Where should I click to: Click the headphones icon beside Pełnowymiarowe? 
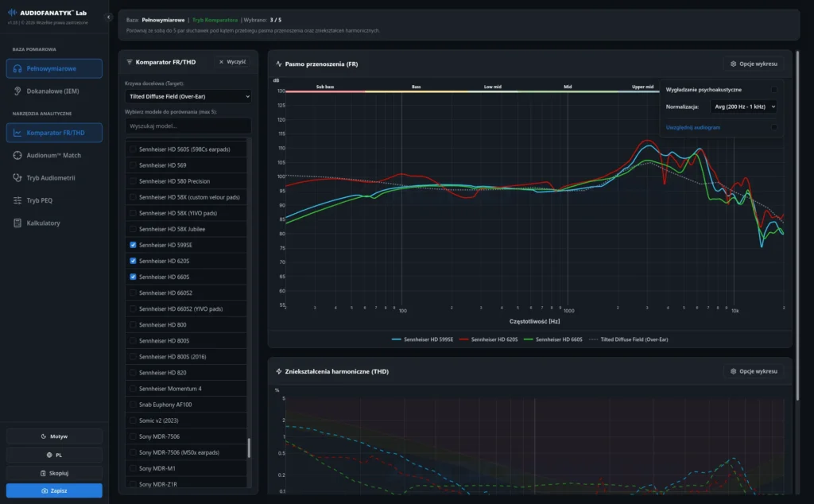(x=17, y=68)
